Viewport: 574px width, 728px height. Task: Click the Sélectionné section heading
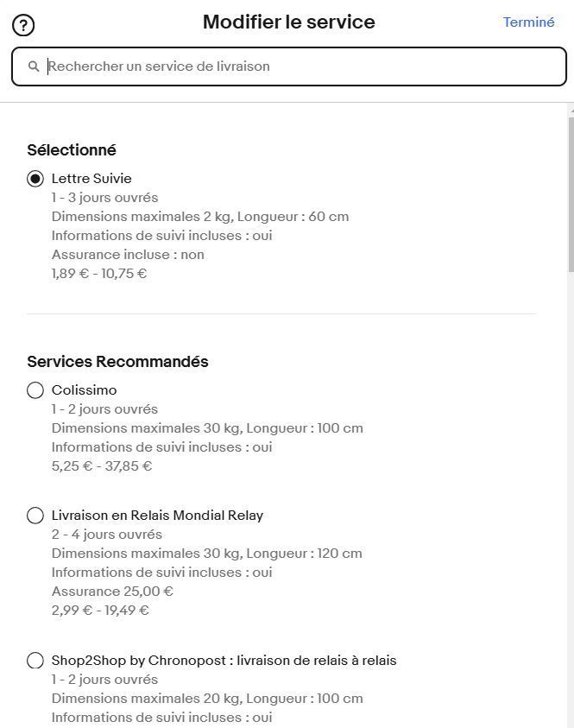click(x=72, y=150)
